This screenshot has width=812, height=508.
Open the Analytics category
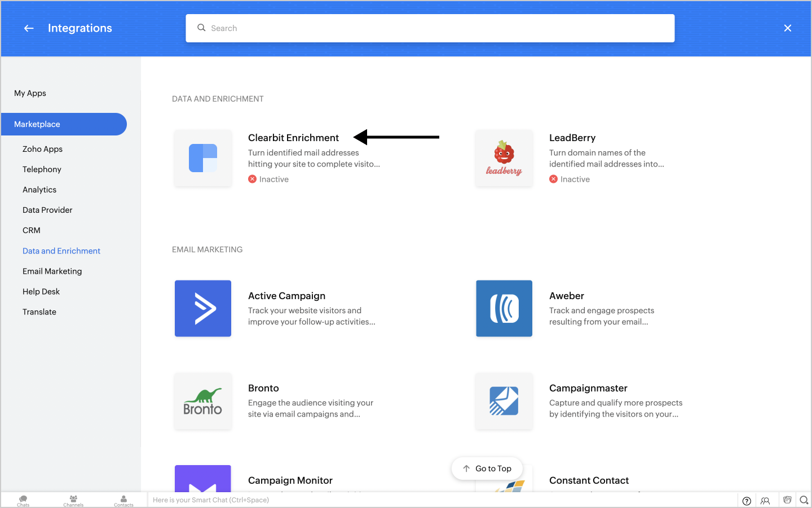[x=39, y=190]
